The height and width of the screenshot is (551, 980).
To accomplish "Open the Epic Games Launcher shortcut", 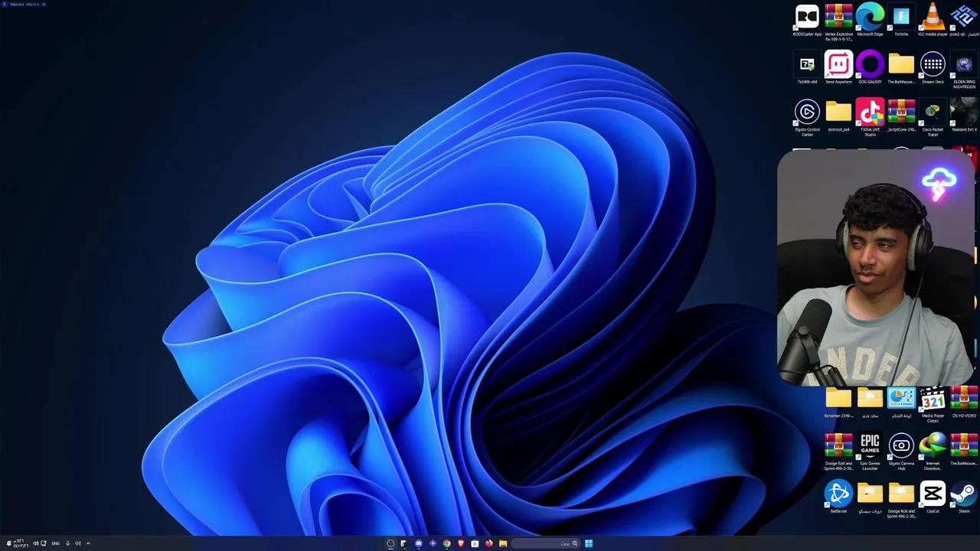I will click(x=870, y=452).
